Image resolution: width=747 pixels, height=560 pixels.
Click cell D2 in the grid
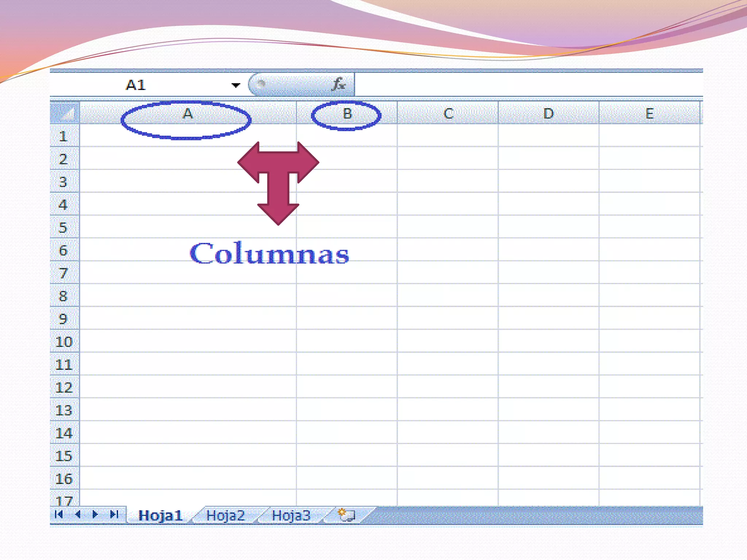pyautogui.click(x=549, y=159)
